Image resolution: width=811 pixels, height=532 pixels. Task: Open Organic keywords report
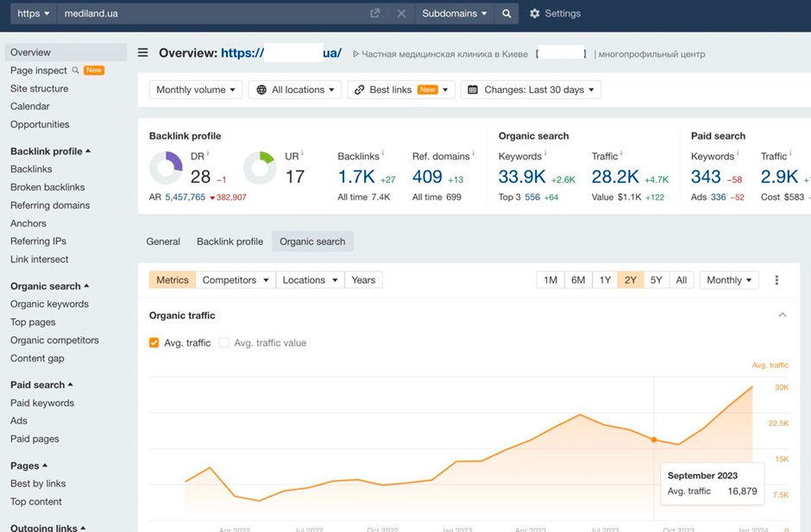(x=50, y=304)
